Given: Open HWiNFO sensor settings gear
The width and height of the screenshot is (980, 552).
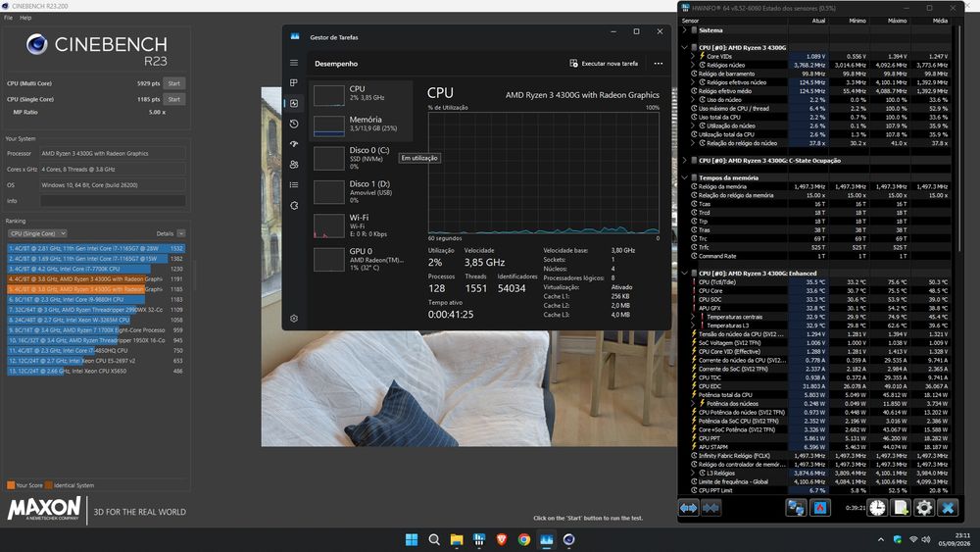Looking at the screenshot, I should (x=924, y=508).
